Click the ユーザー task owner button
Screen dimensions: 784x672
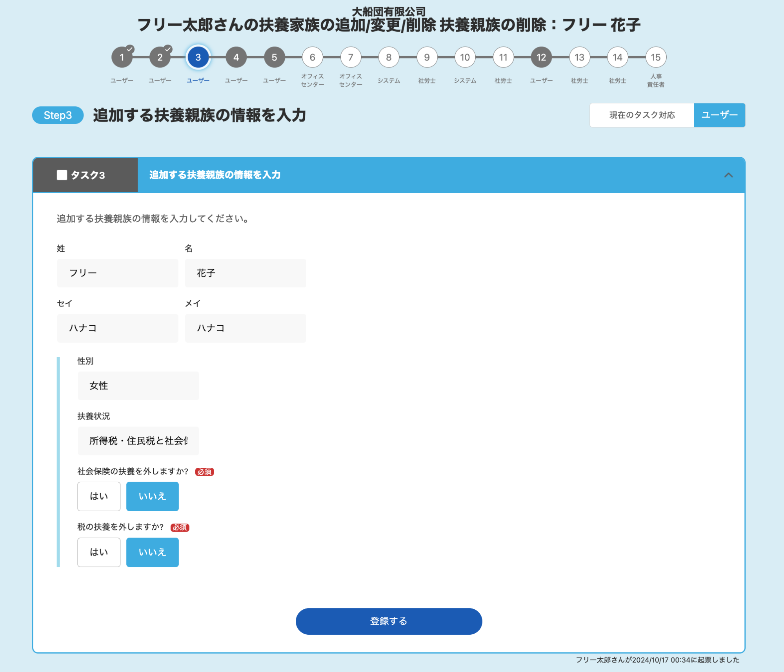click(x=719, y=115)
